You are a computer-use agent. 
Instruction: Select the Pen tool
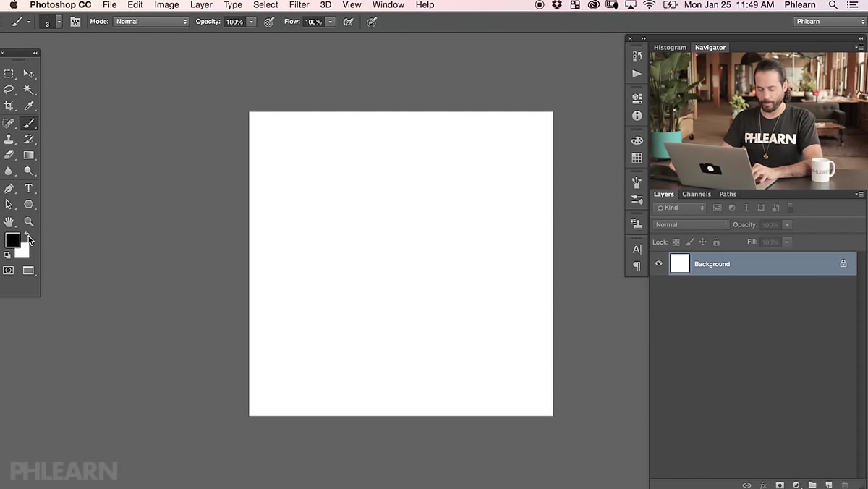(9, 189)
